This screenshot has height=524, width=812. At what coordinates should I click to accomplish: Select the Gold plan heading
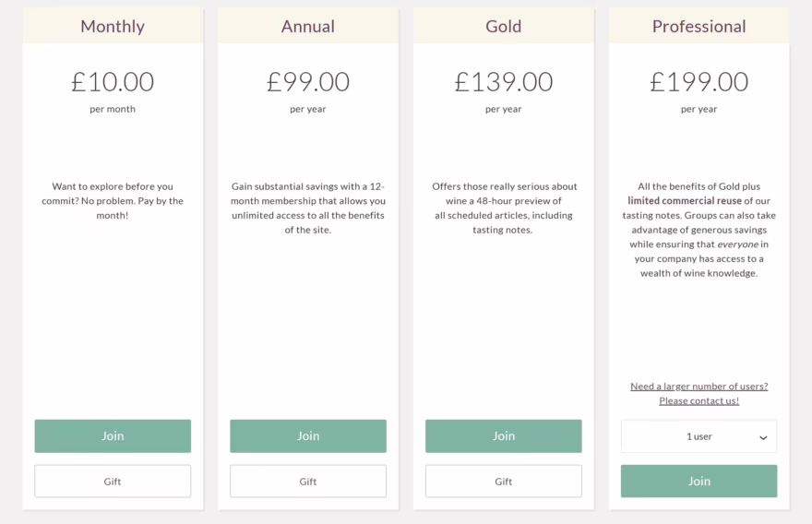[504, 26]
